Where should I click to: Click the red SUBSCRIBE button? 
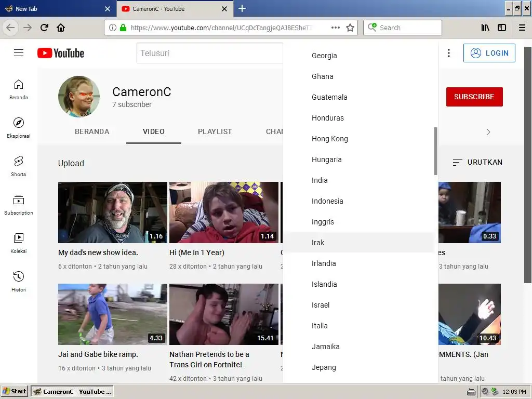coord(474,97)
